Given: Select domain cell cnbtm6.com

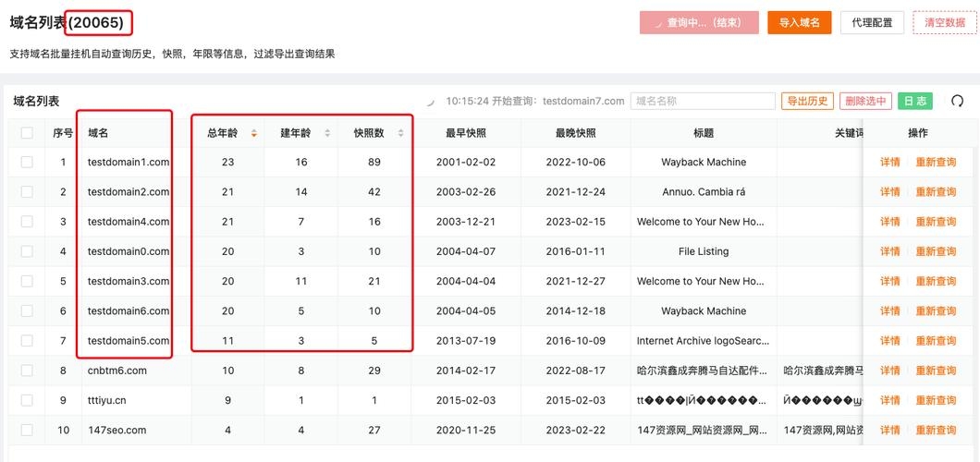Looking at the screenshot, I should click(x=116, y=371).
